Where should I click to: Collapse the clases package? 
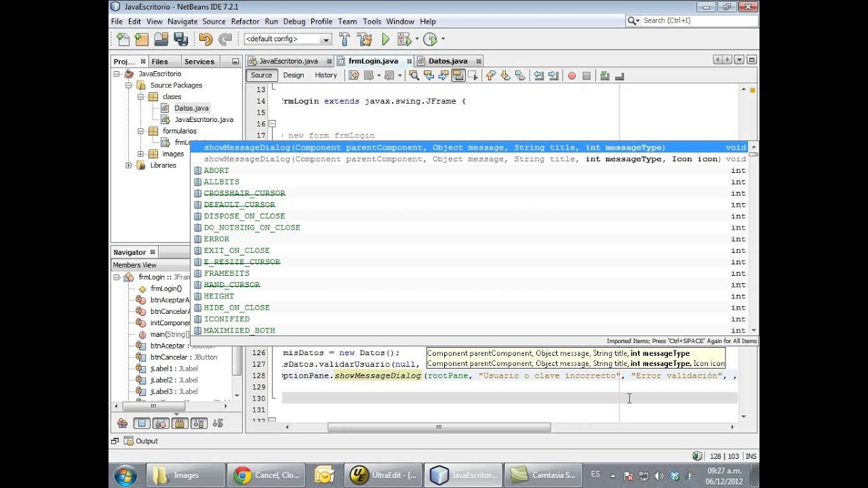coord(141,97)
